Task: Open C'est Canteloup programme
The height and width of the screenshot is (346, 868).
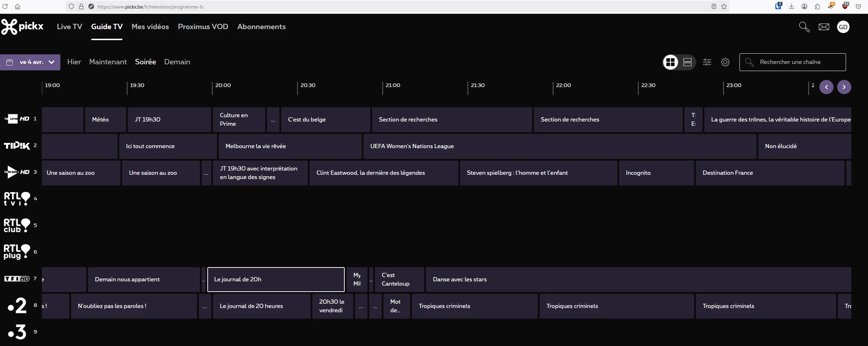Action: coord(399,280)
